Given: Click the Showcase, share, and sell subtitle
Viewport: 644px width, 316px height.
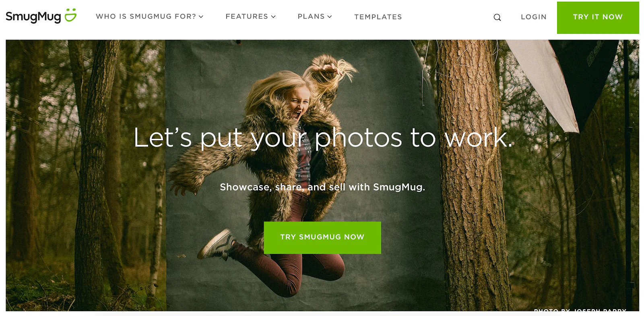Looking at the screenshot, I should (x=322, y=187).
